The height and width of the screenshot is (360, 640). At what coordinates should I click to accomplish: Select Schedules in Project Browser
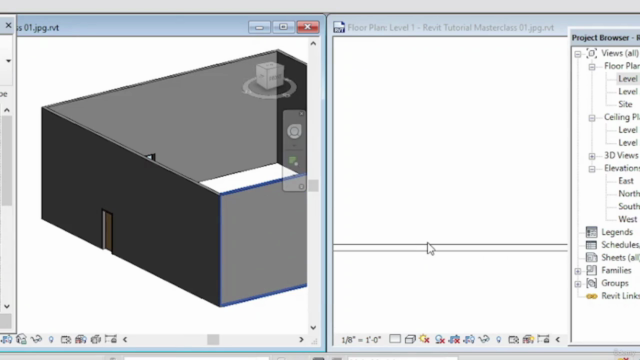pos(620,244)
